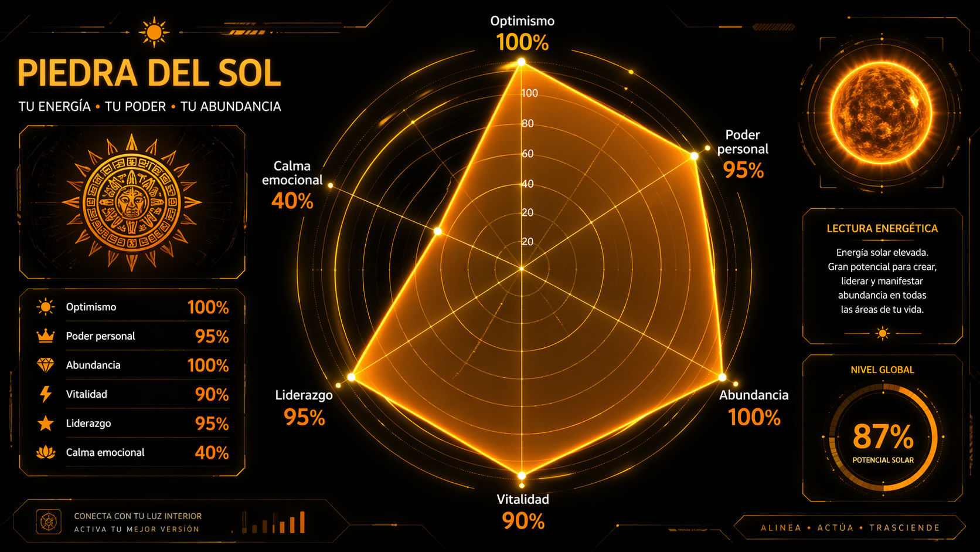Select the Aztec sun stone emblem
The width and height of the screenshot is (980, 552).
pos(132,202)
